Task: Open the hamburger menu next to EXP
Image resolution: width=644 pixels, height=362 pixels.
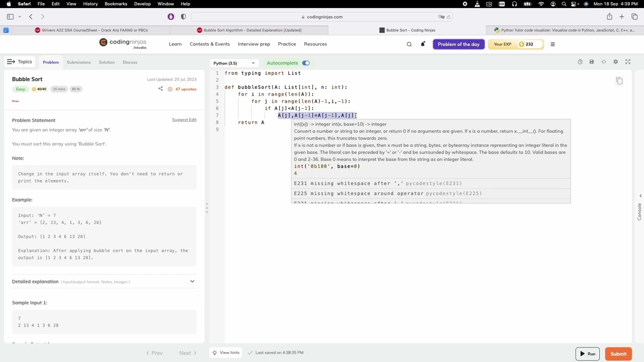Action: 552,44
